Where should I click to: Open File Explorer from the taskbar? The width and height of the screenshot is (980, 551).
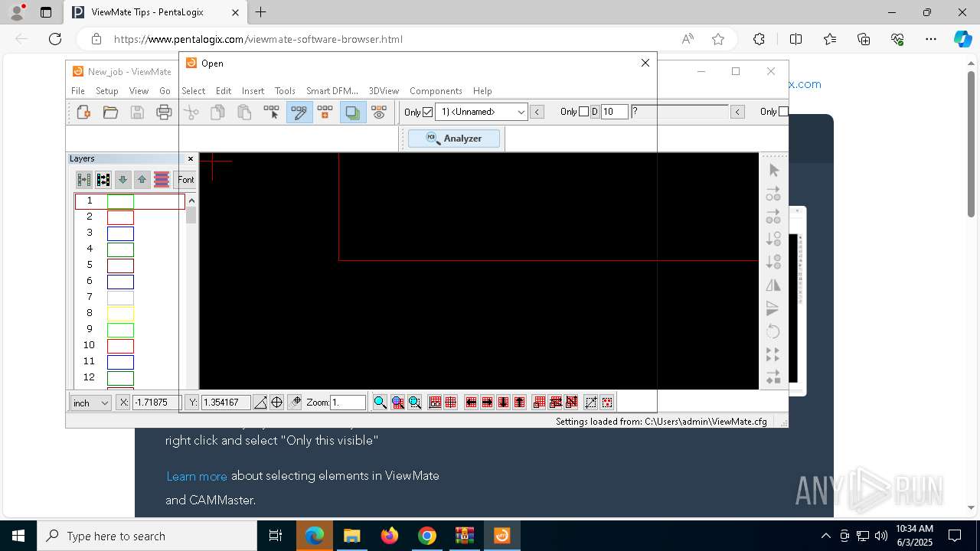pos(351,536)
